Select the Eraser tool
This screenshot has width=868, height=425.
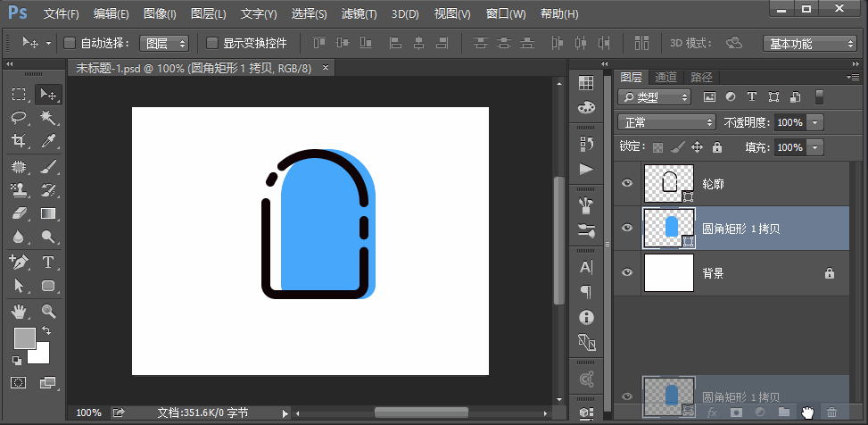pos(18,214)
